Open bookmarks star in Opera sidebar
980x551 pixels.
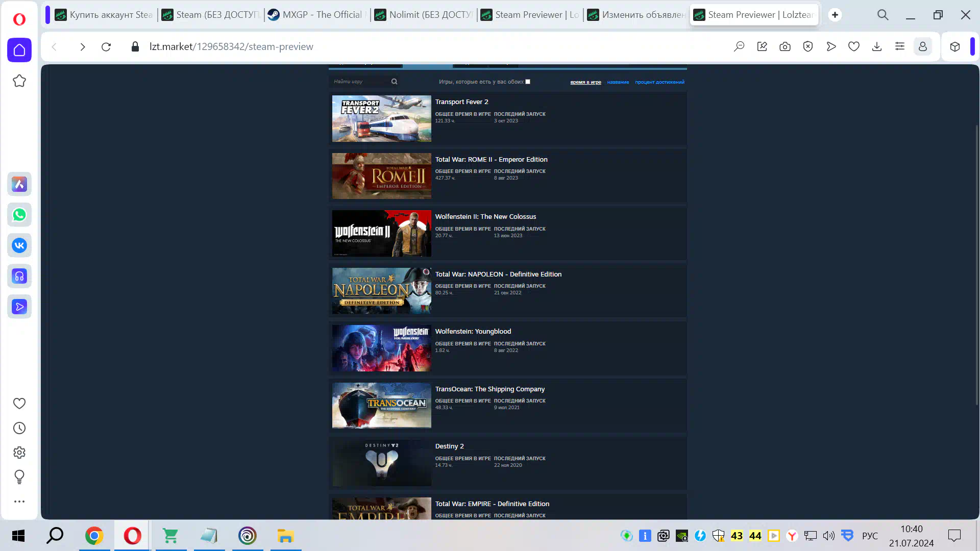click(19, 81)
